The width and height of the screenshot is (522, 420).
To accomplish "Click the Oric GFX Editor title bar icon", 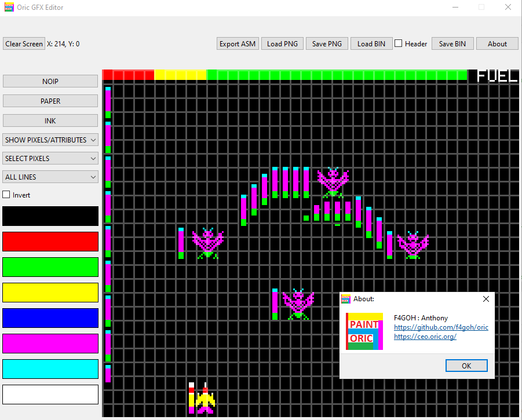I will coord(9,8).
